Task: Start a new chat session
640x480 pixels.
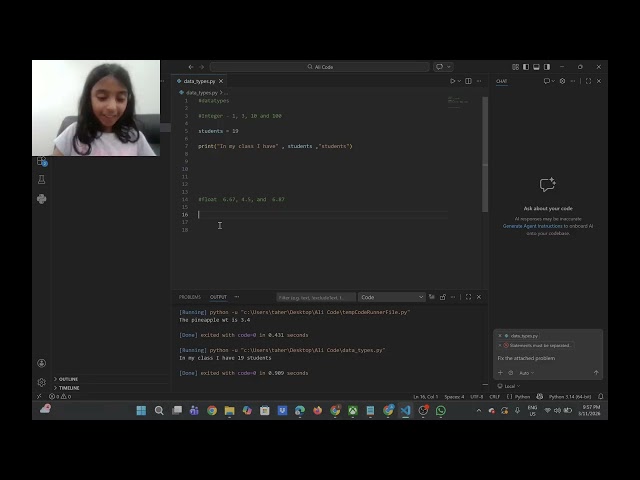Action: [547, 81]
